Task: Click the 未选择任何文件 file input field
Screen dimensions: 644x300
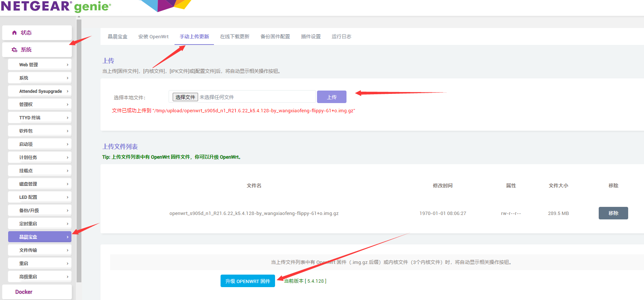Action: (x=242, y=97)
